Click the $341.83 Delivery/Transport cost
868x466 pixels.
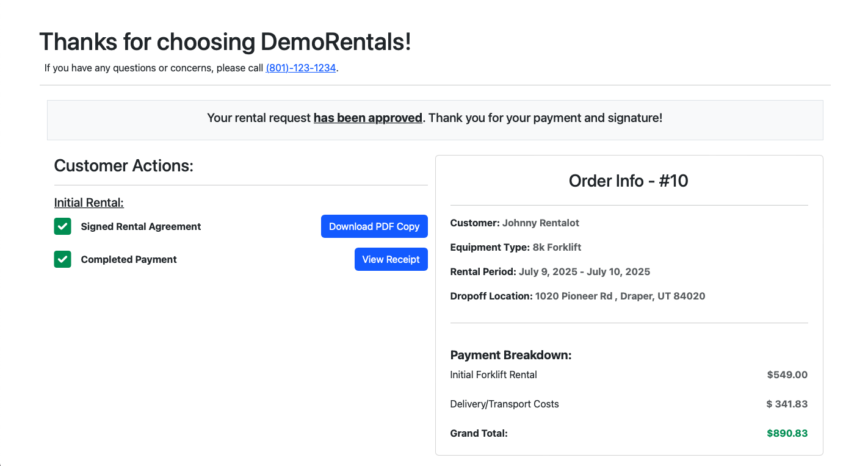pos(787,404)
